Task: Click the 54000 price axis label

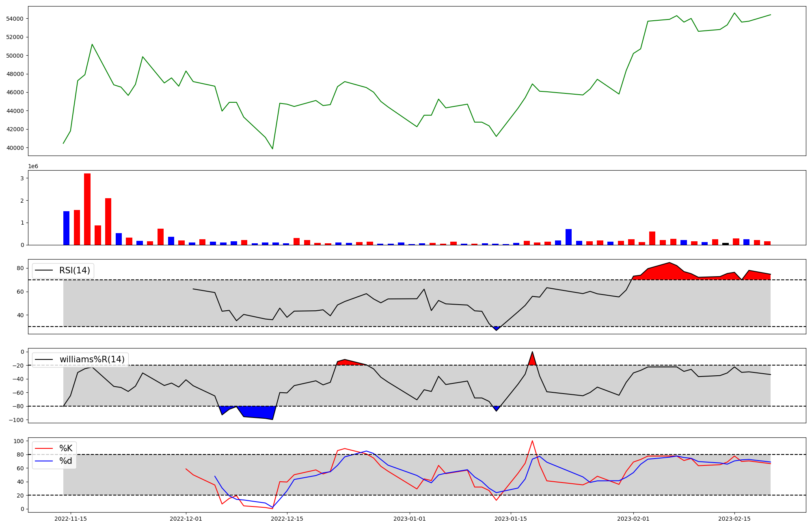Action: click(x=15, y=19)
